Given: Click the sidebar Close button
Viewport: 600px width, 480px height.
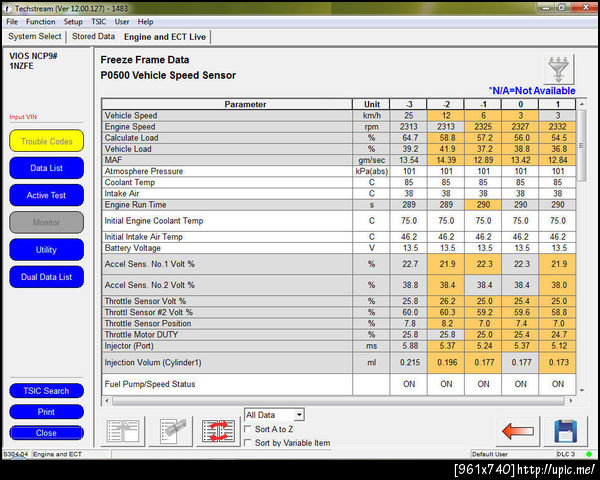Looking at the screenshot, I should click(46, 433).
